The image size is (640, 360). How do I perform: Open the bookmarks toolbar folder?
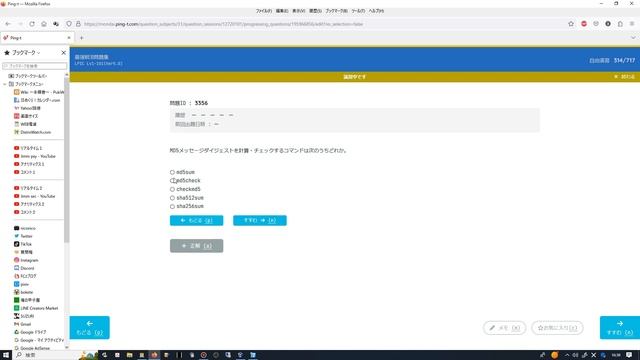pos(28,76)
